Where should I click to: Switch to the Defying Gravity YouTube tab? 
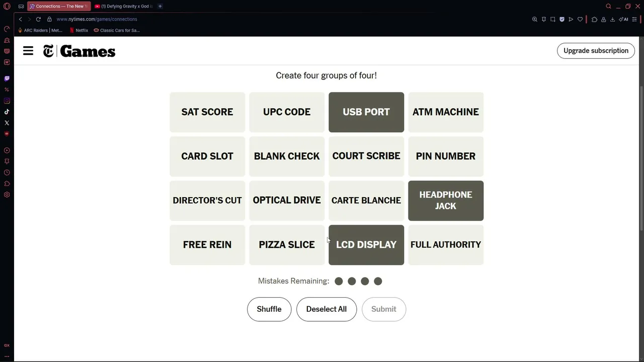(124, 6)
